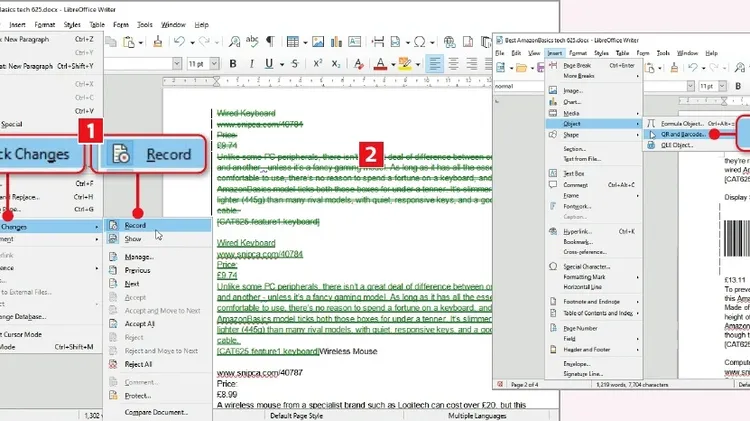
Task: Click Default Page Style in status bar
Action: pos(296,416)
